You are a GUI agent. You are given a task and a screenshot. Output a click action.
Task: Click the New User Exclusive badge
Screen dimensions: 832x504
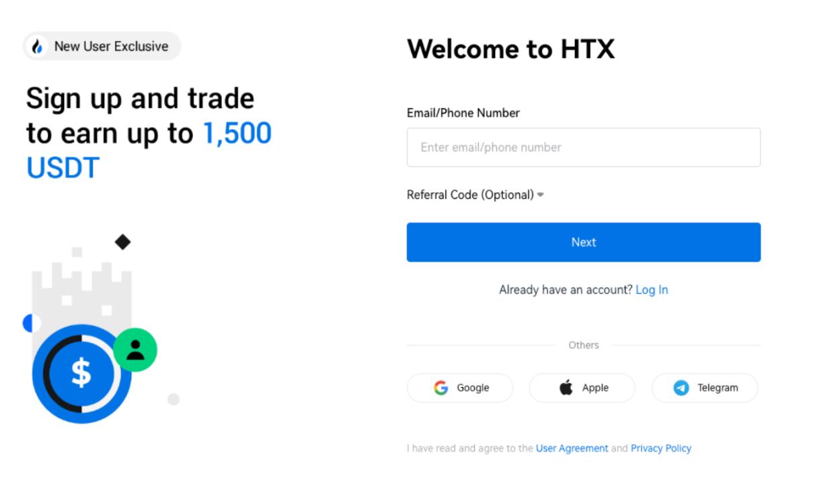(102, 46)
